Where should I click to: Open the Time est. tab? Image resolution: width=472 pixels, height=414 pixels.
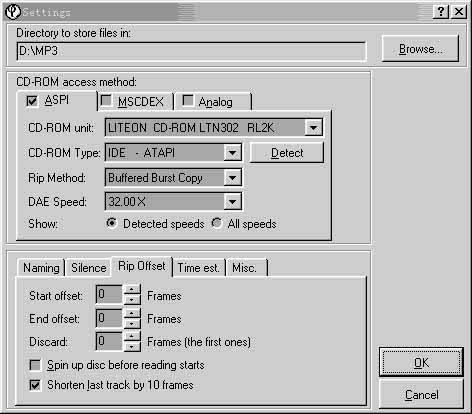(199, 268)
